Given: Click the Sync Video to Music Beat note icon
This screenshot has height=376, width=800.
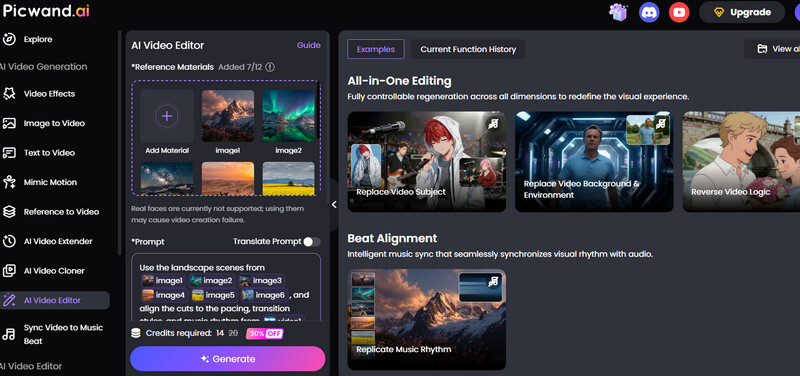Looking at the screenshot, I should coord(9,334).
